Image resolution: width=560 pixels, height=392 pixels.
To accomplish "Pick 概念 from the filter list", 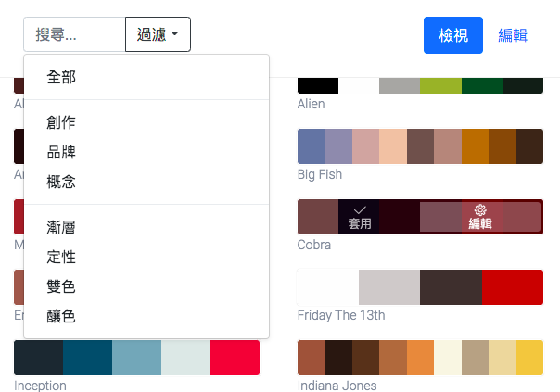I will (61, 182).
